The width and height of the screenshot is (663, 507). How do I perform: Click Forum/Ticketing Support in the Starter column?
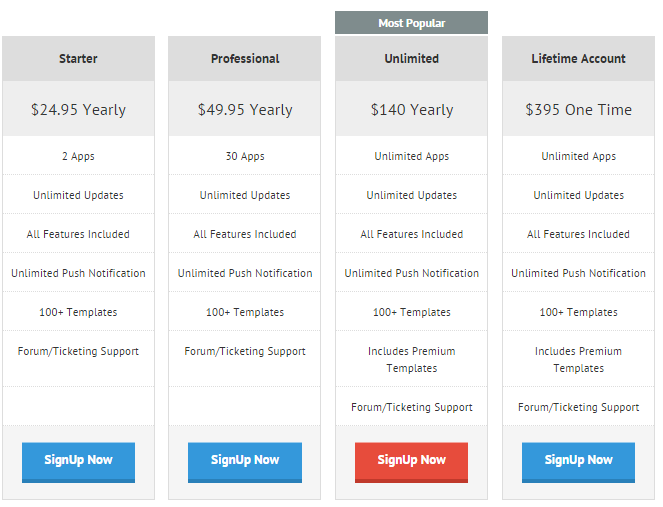78,352
